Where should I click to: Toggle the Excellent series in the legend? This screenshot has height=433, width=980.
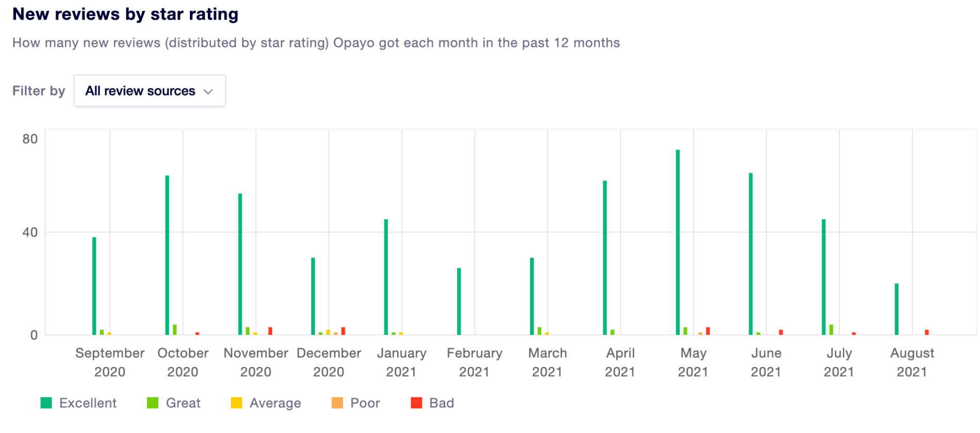pyautogui.click(x=78, y=403)
